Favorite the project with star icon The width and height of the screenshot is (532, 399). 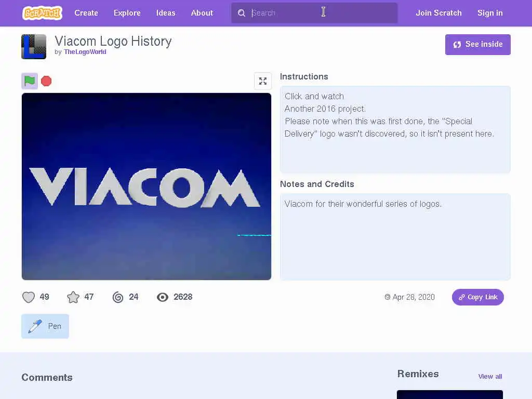73,297
